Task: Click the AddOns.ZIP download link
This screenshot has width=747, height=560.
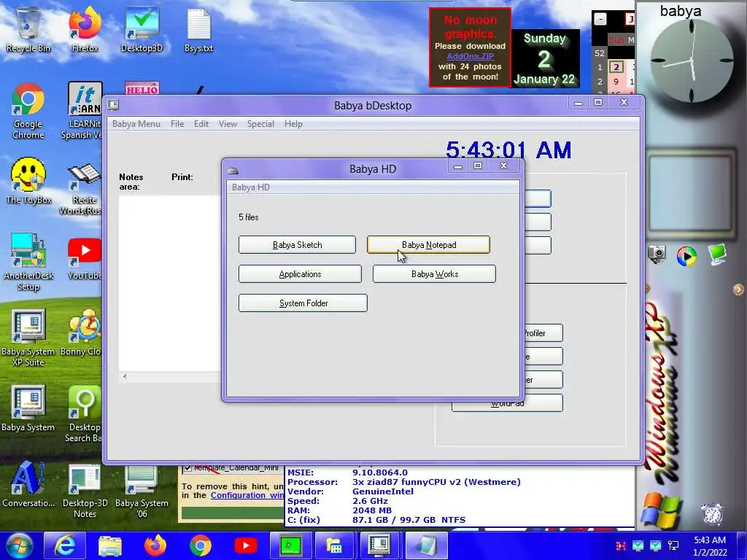Action: click(x=471, y=56)
